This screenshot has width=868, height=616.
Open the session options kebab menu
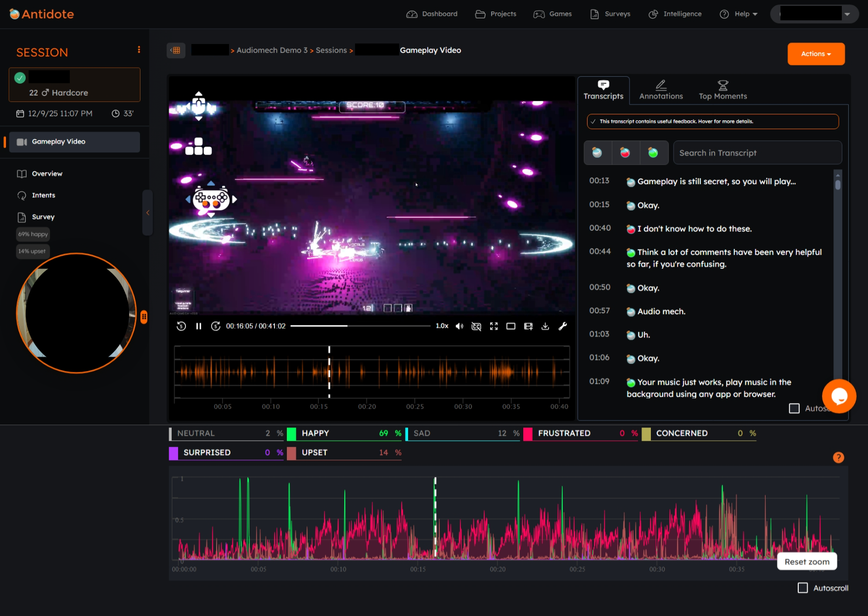138,49
